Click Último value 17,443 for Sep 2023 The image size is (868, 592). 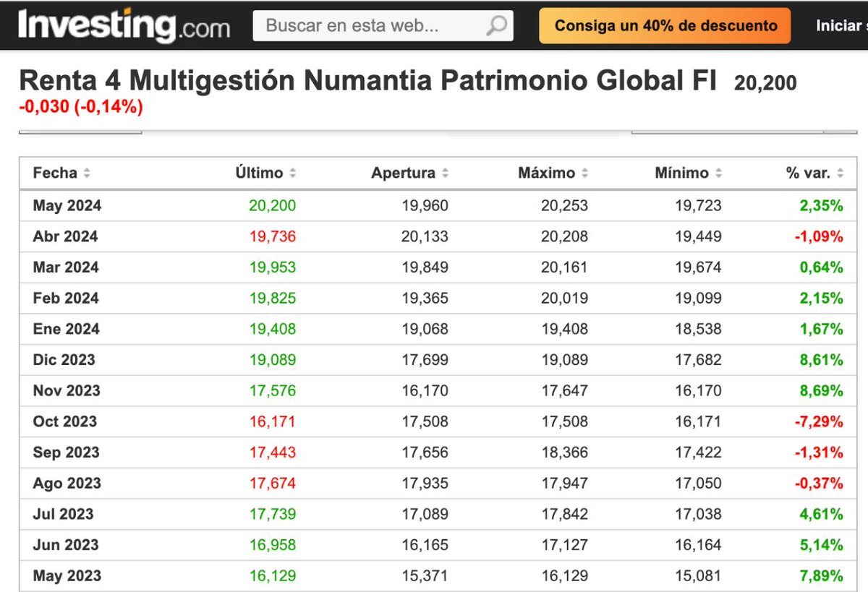click(x=272, y=452)
